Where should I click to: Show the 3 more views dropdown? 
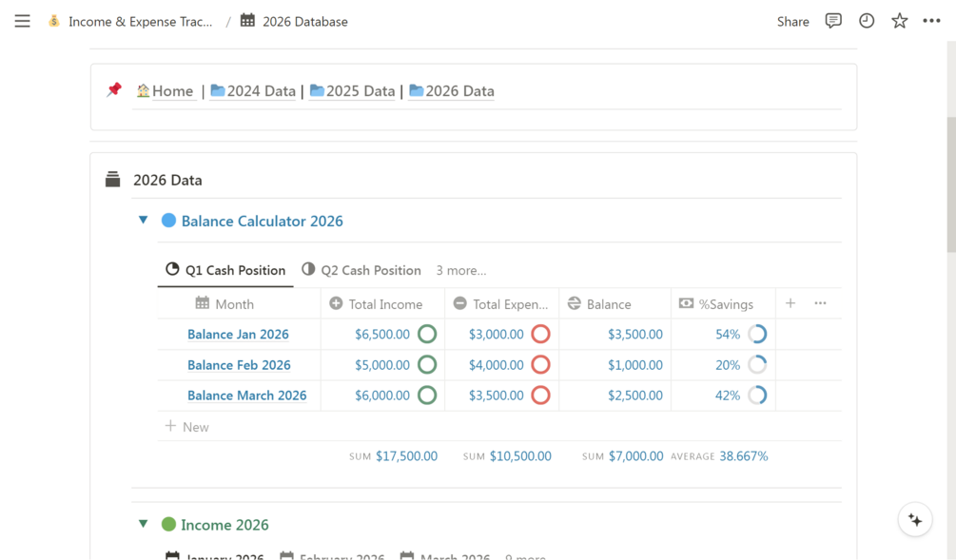point(461,270)
